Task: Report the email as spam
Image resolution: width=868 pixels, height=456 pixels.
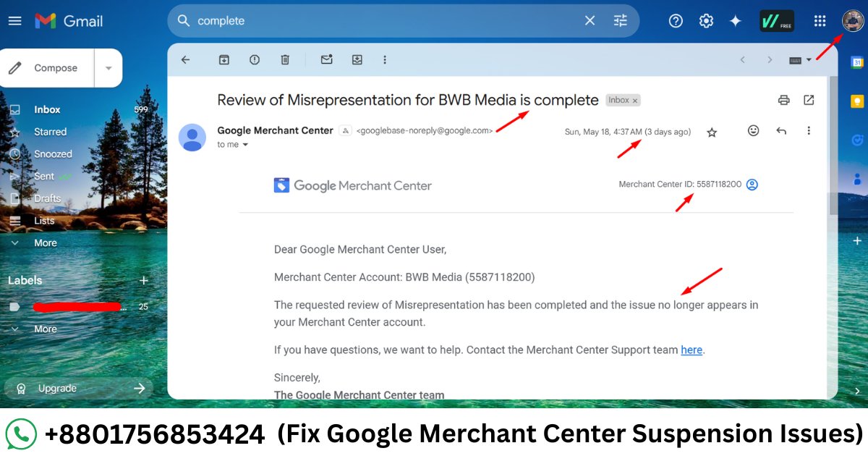Action: tap(255, 59)
